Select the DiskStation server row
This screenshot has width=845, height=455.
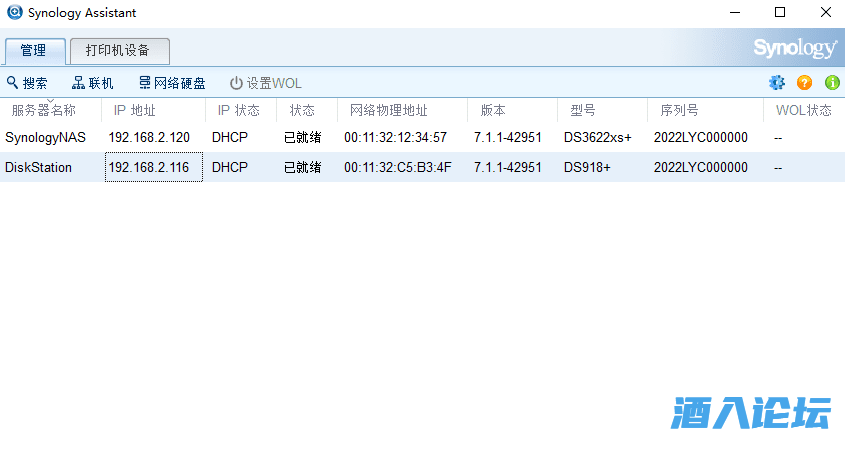click(422, 167)
